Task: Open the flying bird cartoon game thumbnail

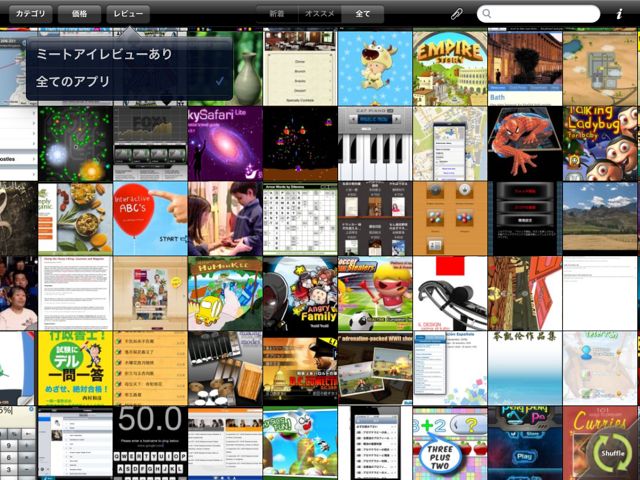Action: click(x=300, y=443)
